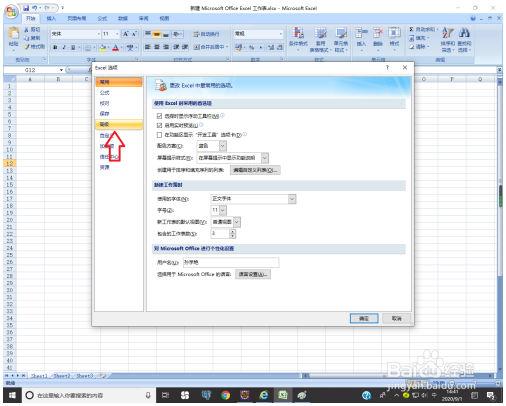
Task: Click the user name (用户名) input field
Action: click(x=231, y=262)
